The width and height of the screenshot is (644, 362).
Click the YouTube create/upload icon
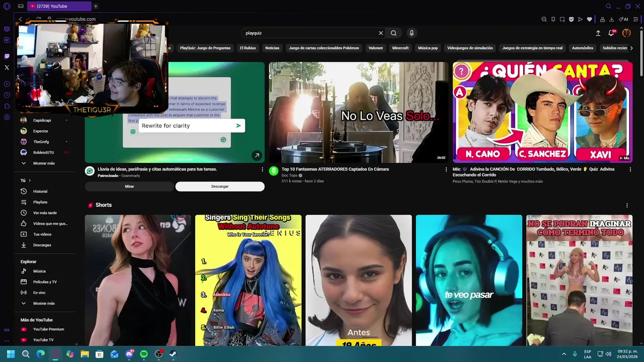click(x=598, y=33)
